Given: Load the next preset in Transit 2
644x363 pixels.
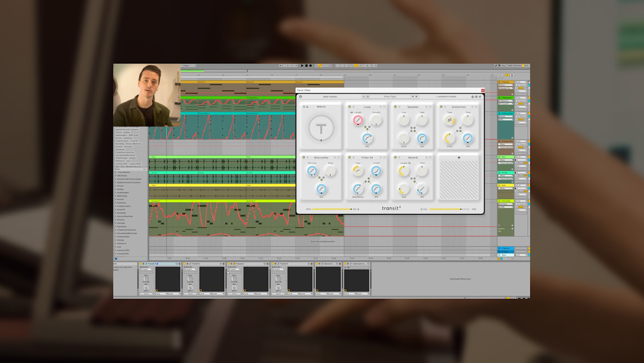Looking at the screenshot, I should click(416, 97).
